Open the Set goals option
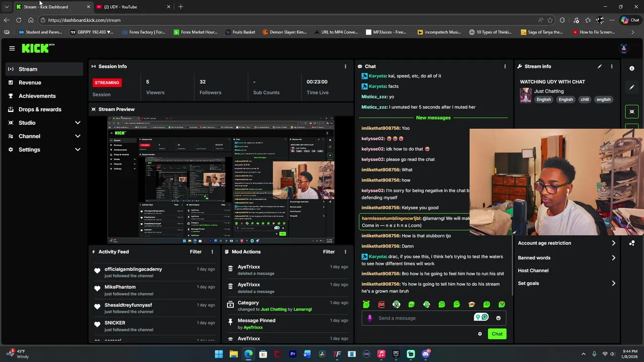The image size is (644, 362). point(567,284)
